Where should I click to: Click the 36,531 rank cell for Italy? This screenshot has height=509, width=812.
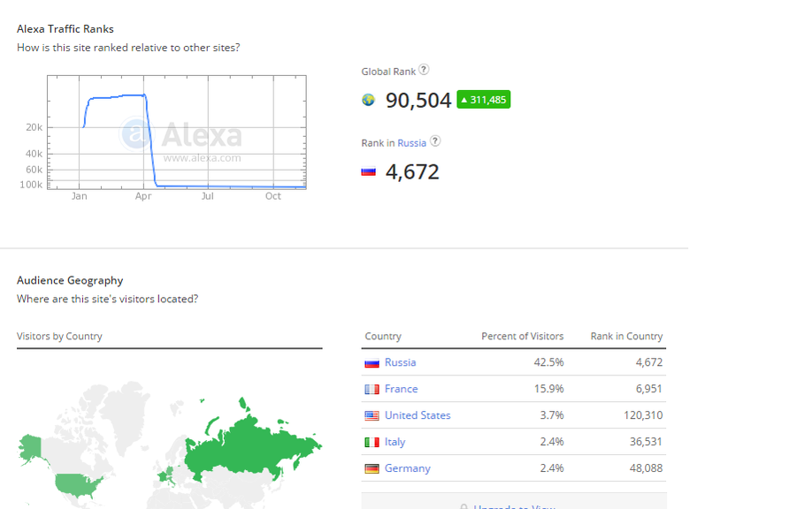pos(646,442)
